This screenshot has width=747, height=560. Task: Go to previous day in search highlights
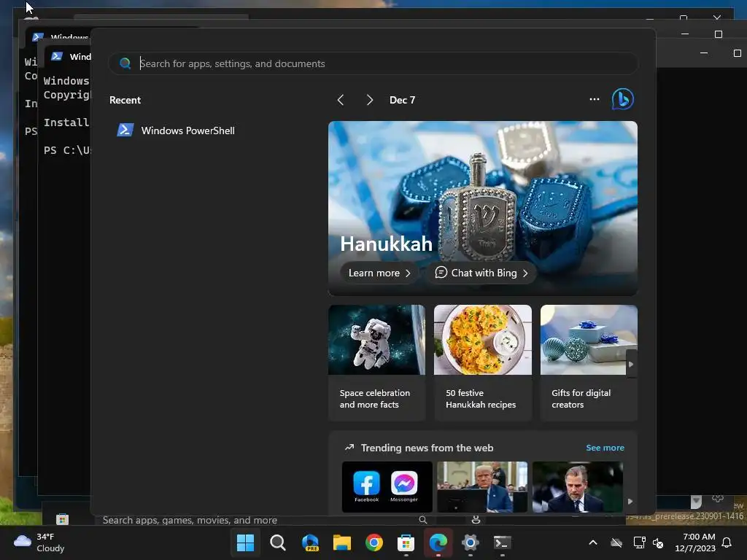pos(341,100)
